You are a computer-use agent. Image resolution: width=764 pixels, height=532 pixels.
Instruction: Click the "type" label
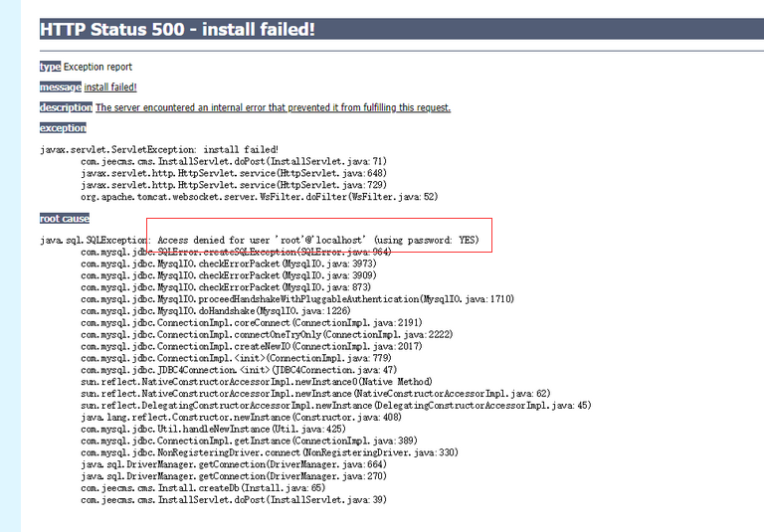click(50, 67)
